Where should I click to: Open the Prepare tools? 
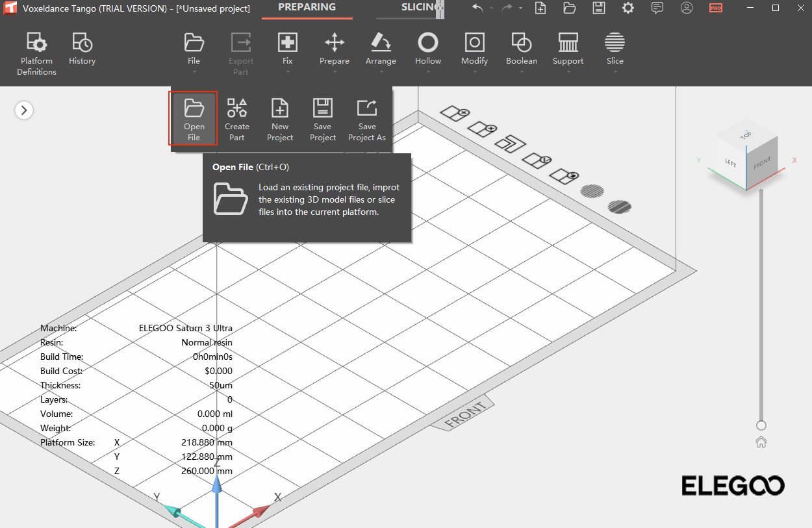pos(335,49)
